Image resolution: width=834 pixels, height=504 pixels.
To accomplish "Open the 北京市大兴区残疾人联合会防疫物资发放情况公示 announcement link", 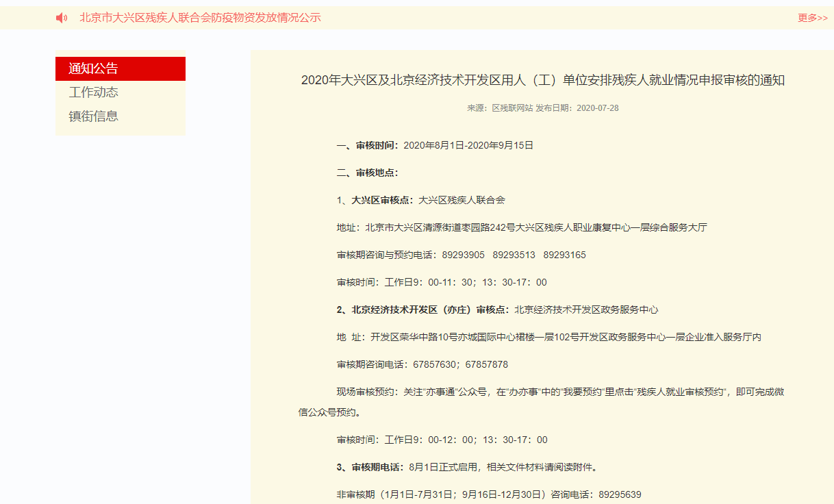I will (x=200, y=18).
